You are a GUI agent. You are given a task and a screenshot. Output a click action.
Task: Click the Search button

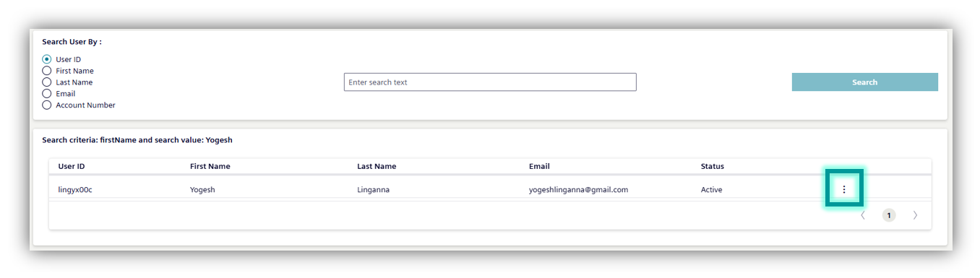click(865, 82)
